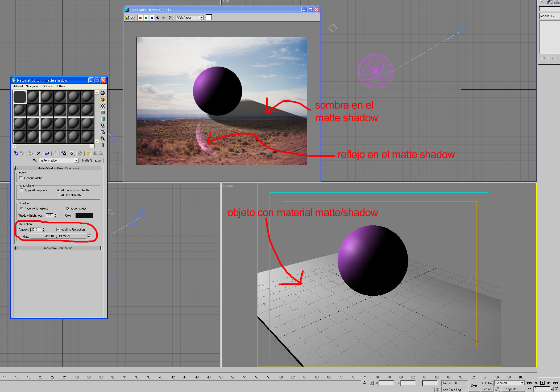Select the At ObjectDepth radio button
This screenshot has width=560, height=392.
tap(58, 195)
